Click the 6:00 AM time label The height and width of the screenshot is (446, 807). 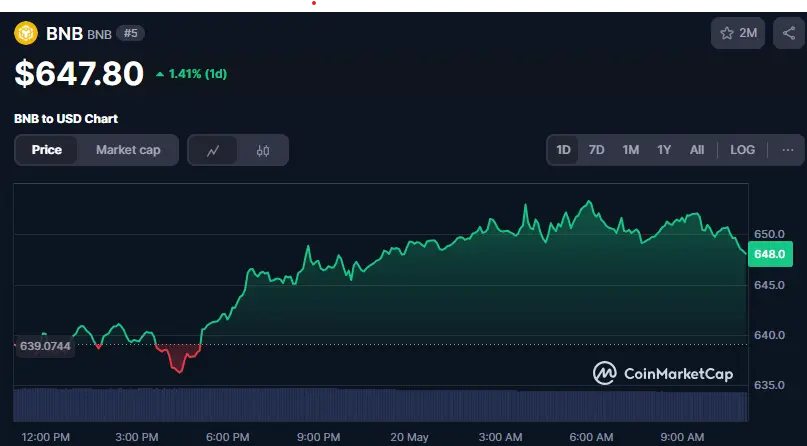[x=591, y=437]
